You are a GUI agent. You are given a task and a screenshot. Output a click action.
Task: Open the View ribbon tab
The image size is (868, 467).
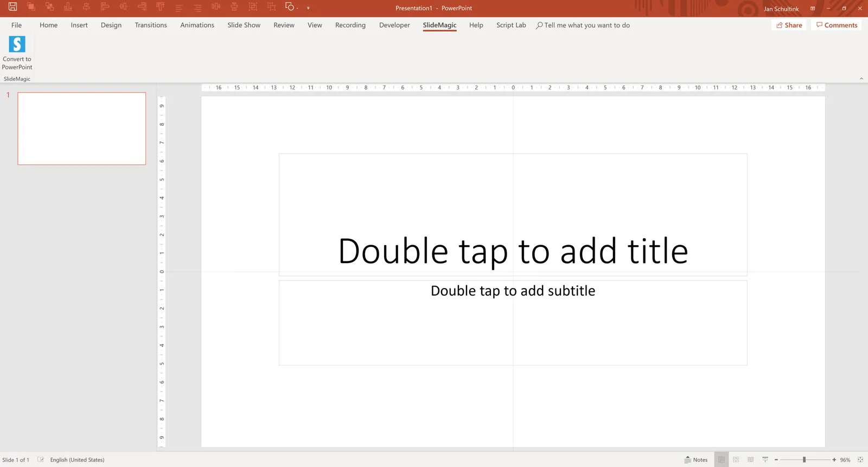(x=315, y=25)
